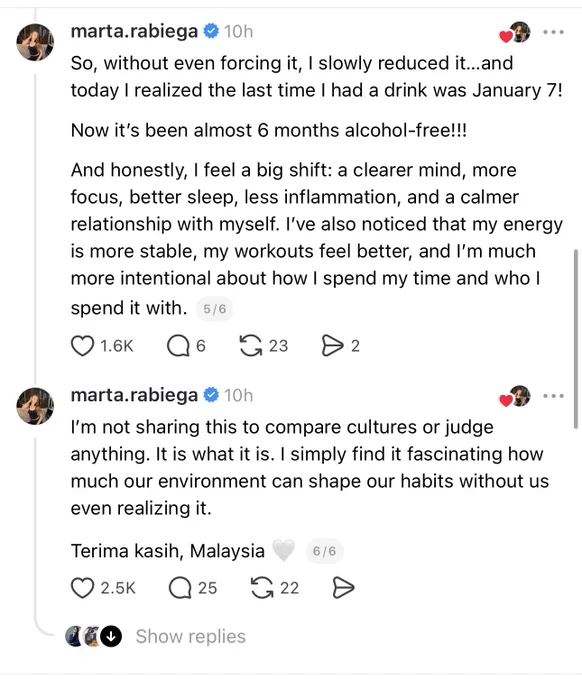Expand thread with Show replies
The height and width of the screenshot is (680, 582).
coord(190,636)
